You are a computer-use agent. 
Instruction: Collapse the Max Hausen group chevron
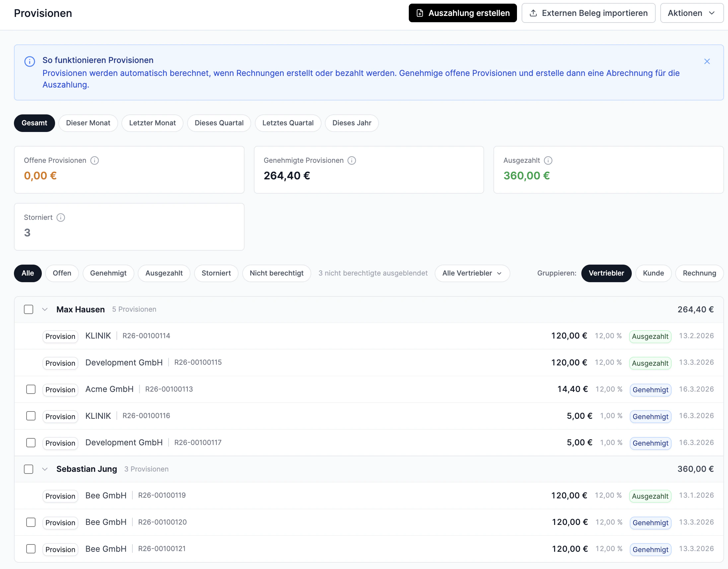(x=45, y=309)
